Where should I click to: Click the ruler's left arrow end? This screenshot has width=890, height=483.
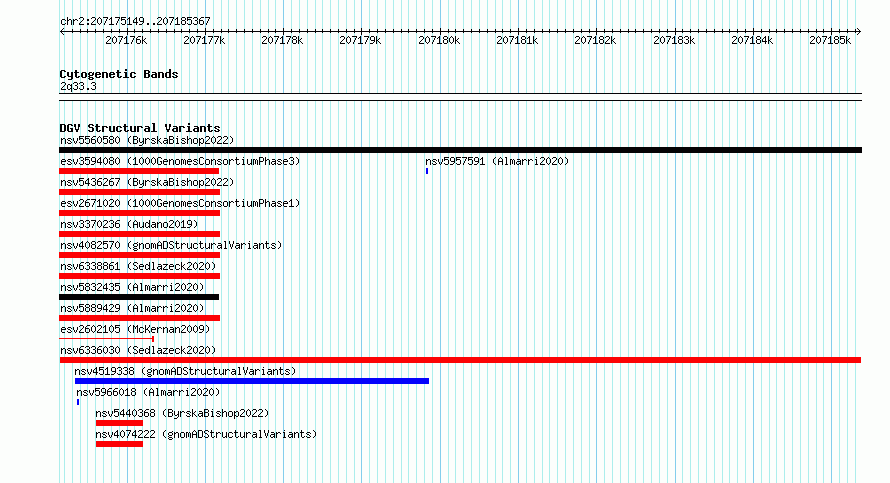point(62,32)
